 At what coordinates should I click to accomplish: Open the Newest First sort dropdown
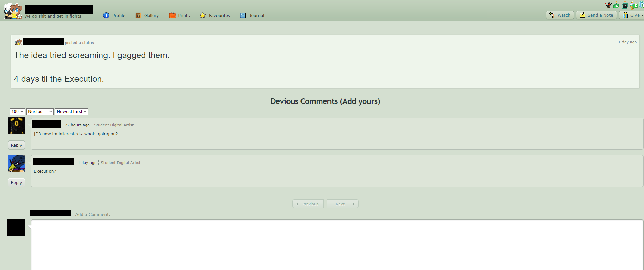pyautogui.click(x=71, y=111)
